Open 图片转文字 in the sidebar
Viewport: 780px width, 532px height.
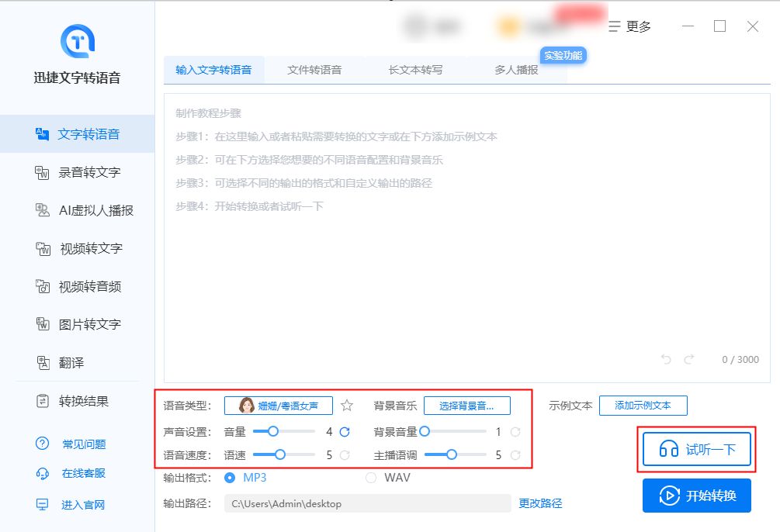pyautogui.click(x=77, y=325)
